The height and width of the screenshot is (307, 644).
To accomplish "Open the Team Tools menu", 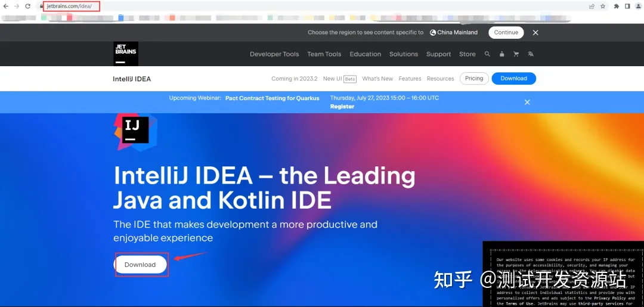I will click(x=324, y=54).
